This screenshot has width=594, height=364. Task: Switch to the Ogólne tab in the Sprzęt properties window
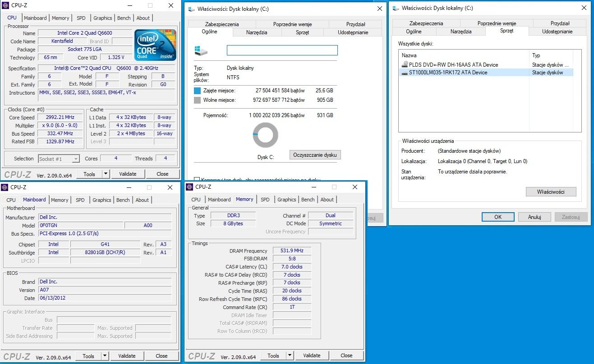pos(414,32)
